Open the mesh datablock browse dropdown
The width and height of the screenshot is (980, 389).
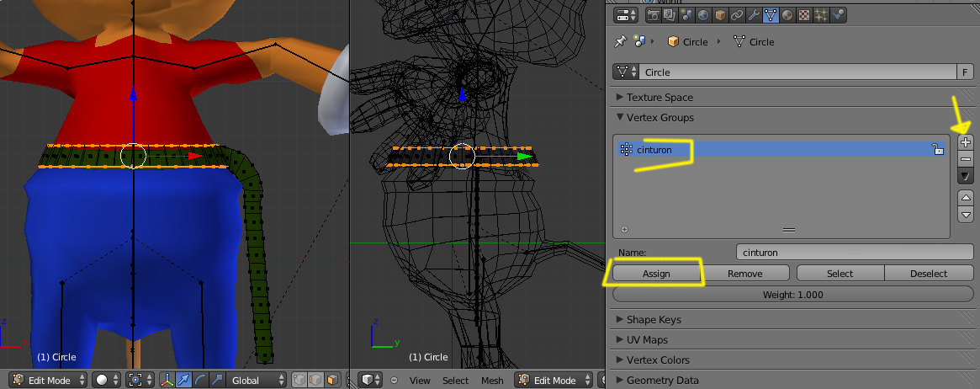tap(626, 72)
